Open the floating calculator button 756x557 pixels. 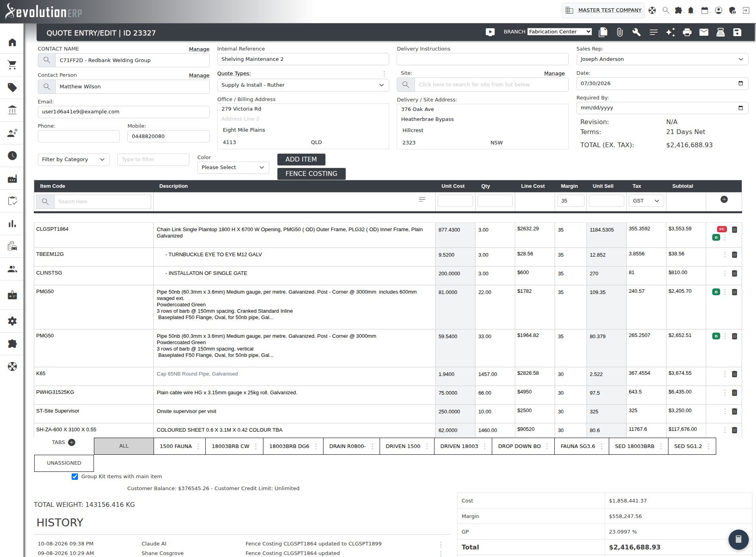(738, 539)
